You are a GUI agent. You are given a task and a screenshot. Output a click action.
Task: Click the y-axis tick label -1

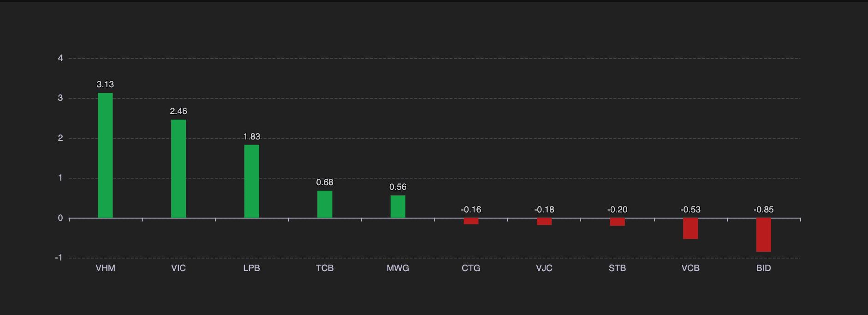pos(59,258)
